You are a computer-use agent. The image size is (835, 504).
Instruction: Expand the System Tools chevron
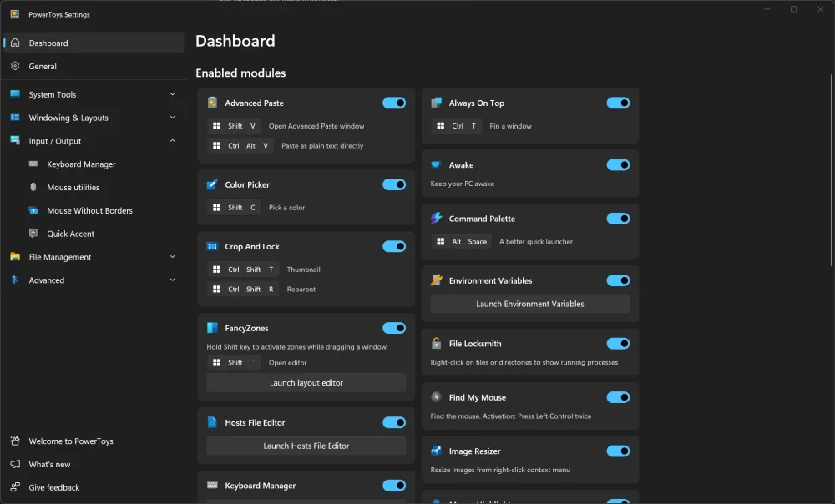tap(173, 94)
